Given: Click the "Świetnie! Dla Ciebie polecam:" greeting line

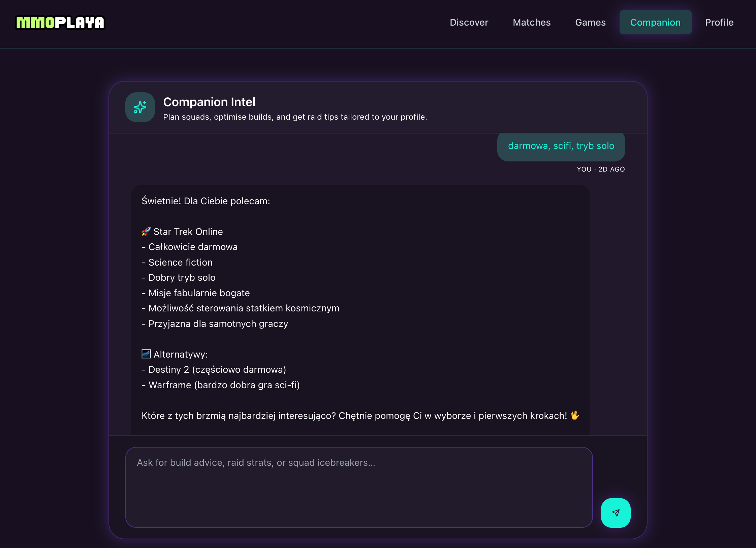Looking at the screenshot, I should (x=206, y=201).
